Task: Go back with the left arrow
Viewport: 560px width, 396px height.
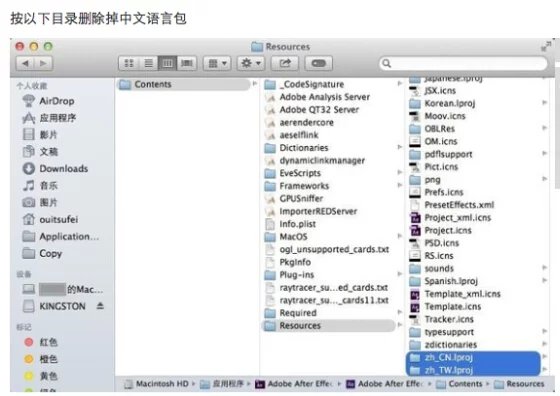Action: [25, 64]
